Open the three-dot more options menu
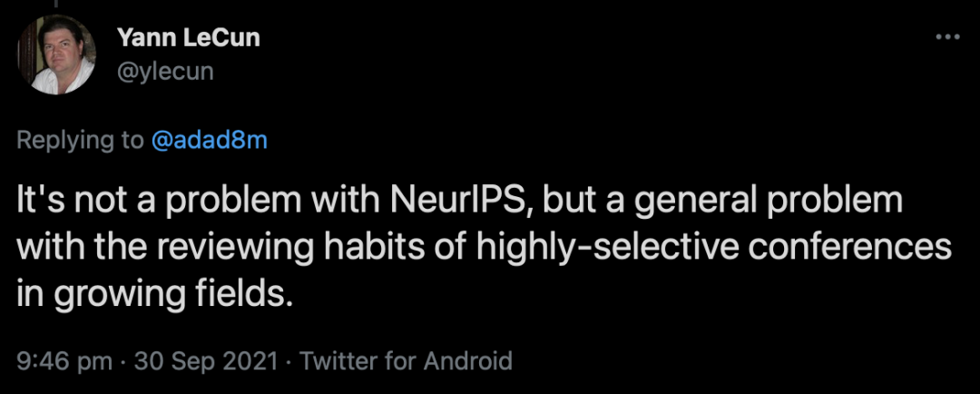Image resolution: width=980 pixels, height=394 pixels. coord(946,38)
